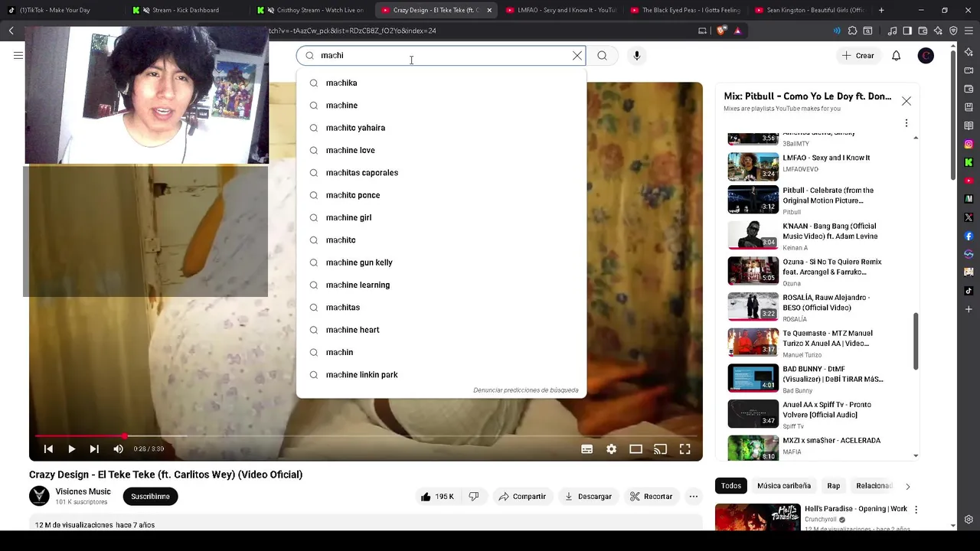
Task: Click into the search field
Action: (440, 55)
